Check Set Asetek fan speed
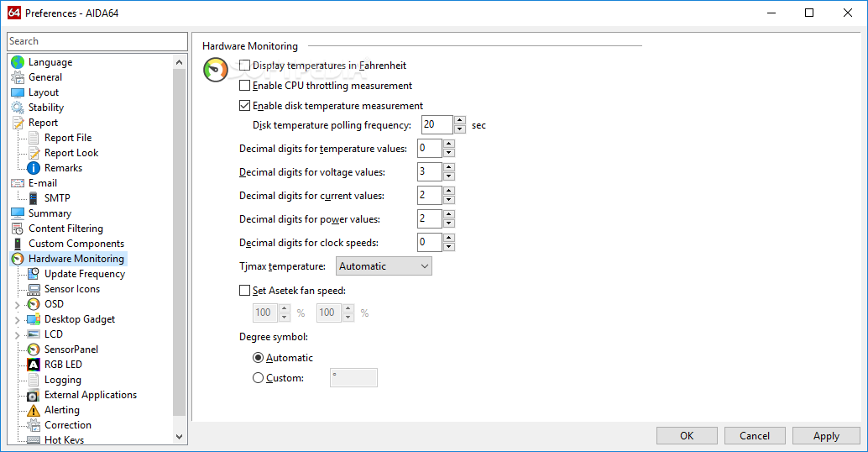868x452 pixels. tap(244, 290)
